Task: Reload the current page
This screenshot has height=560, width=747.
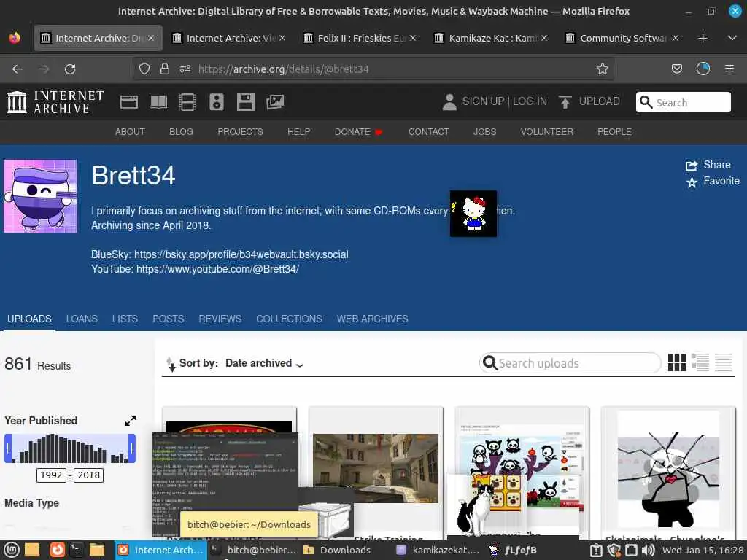Action: point(70,69)
